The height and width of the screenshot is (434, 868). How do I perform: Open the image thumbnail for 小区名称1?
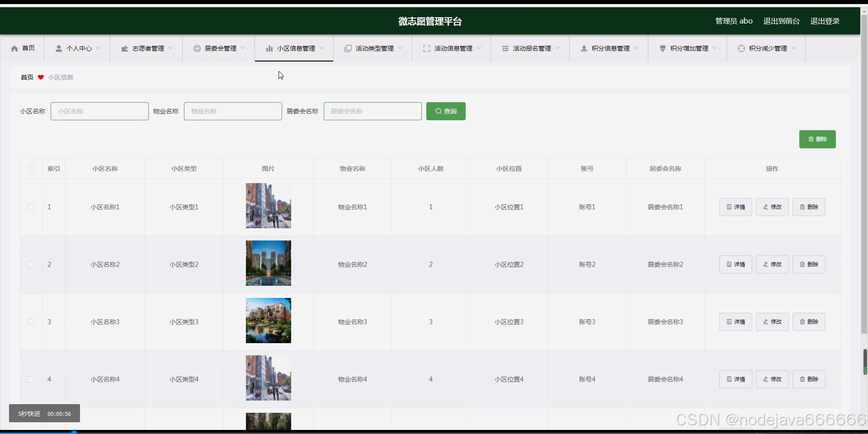pyautogui.click(x=269, y=206)
